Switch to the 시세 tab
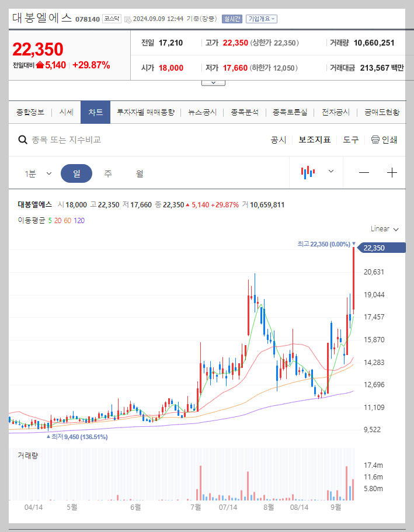414x532 pixels. 68,111
